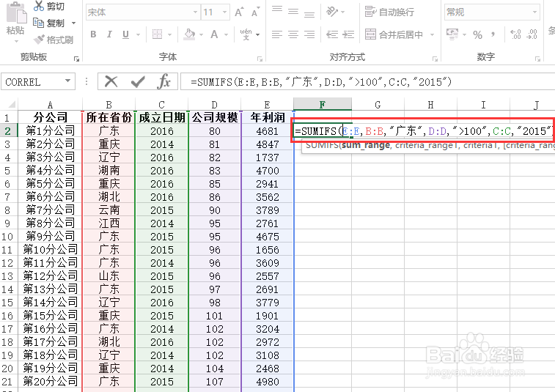Click cell containing 云南
The height and width of the screenshot is (392, 555).
pyautogui.click(x=109, y=210)
